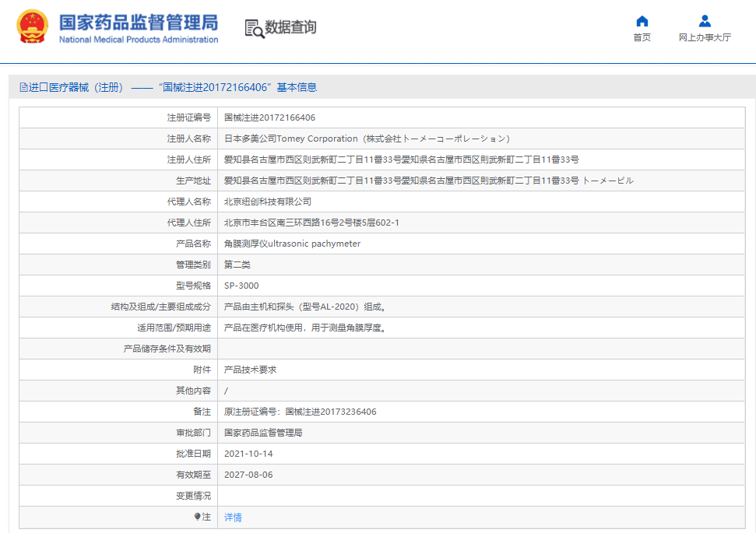Click the 产品储存条件及有效期 label
Viewport: 756px width, 533px height.
pyautogui.click(x=167, y=349)
